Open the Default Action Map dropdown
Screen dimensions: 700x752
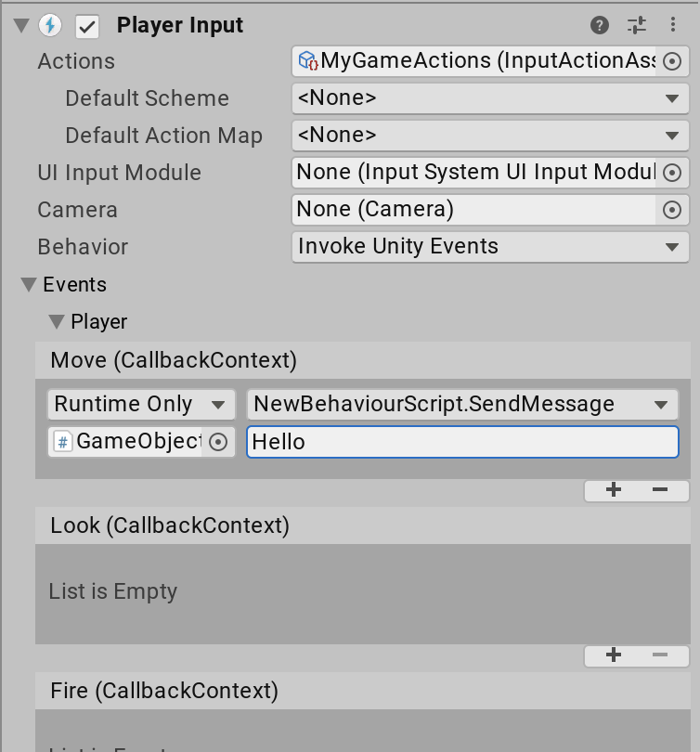point(490,136)
